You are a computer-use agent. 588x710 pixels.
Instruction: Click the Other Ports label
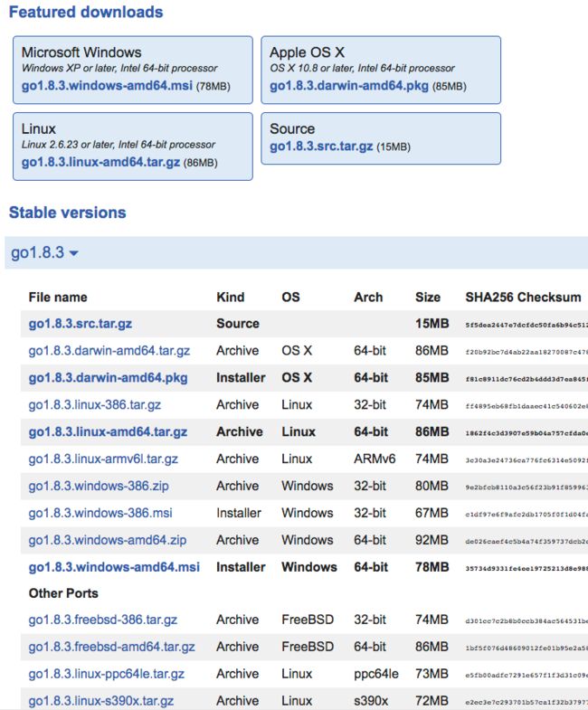63,593
